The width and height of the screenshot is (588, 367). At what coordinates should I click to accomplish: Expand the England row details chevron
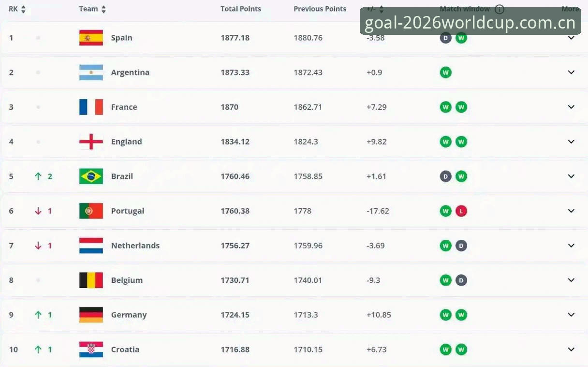click(x=571, y=142)
